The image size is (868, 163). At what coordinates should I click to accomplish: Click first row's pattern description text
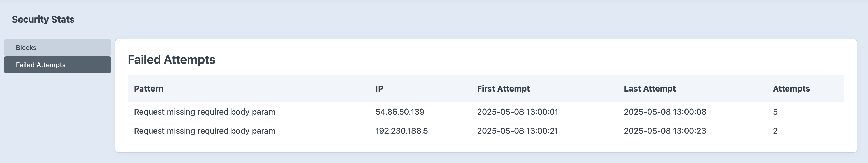(x=205, y=112)
